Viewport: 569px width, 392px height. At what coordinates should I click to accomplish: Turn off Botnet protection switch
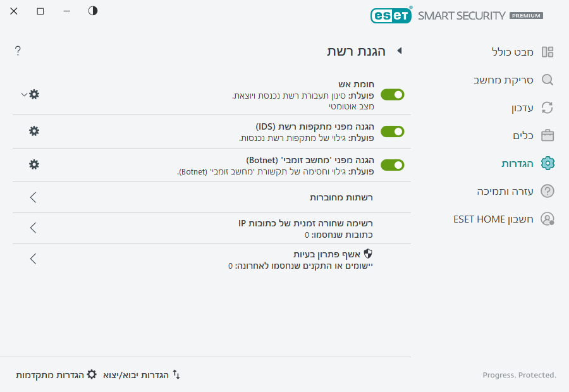click(392, 164)
